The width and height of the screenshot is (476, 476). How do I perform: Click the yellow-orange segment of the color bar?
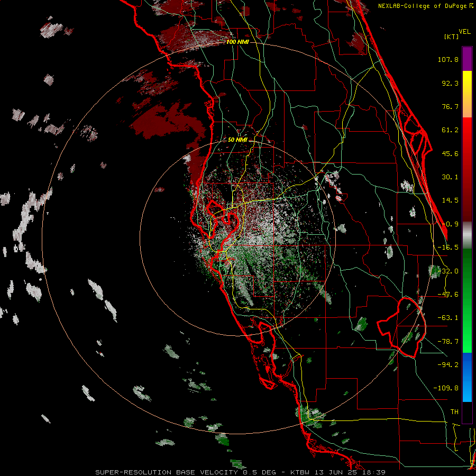(x=467, y=94)
